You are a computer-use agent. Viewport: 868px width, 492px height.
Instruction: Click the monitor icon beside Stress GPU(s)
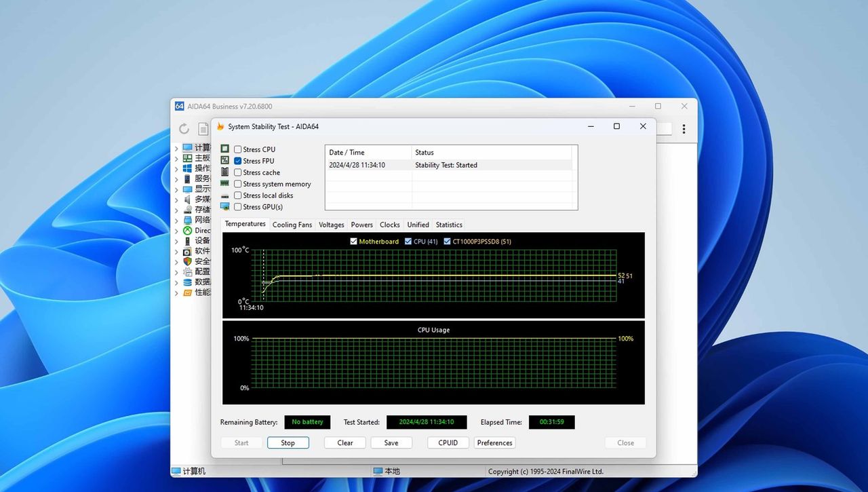tap(225, 207)
